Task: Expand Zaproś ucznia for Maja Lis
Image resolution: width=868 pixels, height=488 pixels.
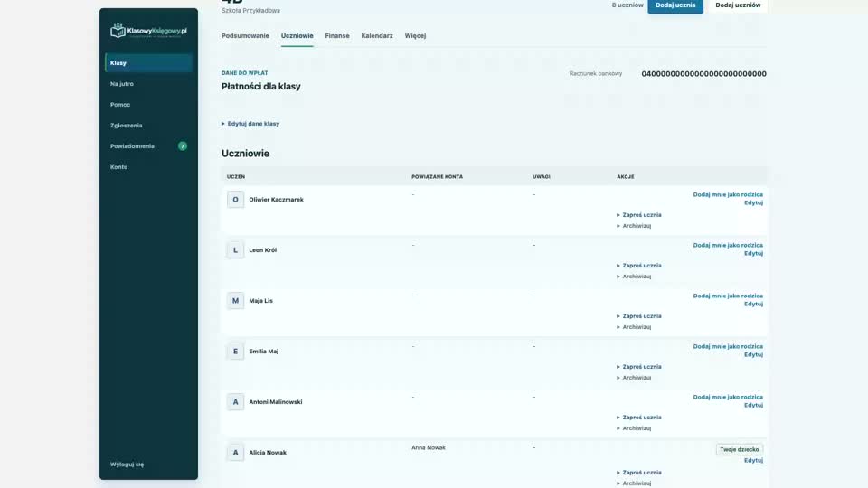Action: coord(639,316)
